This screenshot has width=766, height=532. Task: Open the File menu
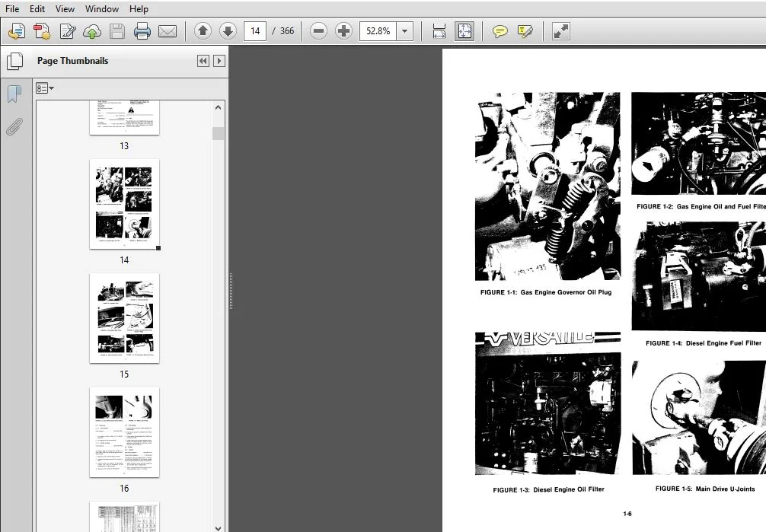coord(12,9)
